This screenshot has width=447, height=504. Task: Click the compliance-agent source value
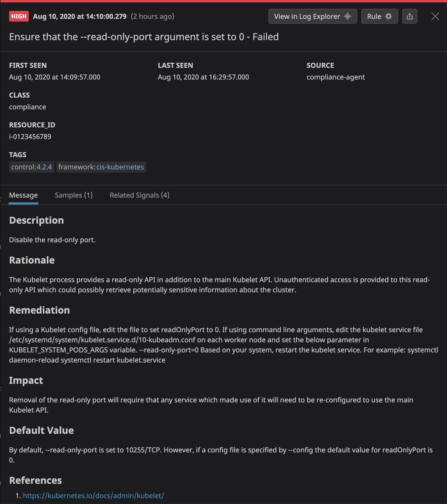(336, 77)
